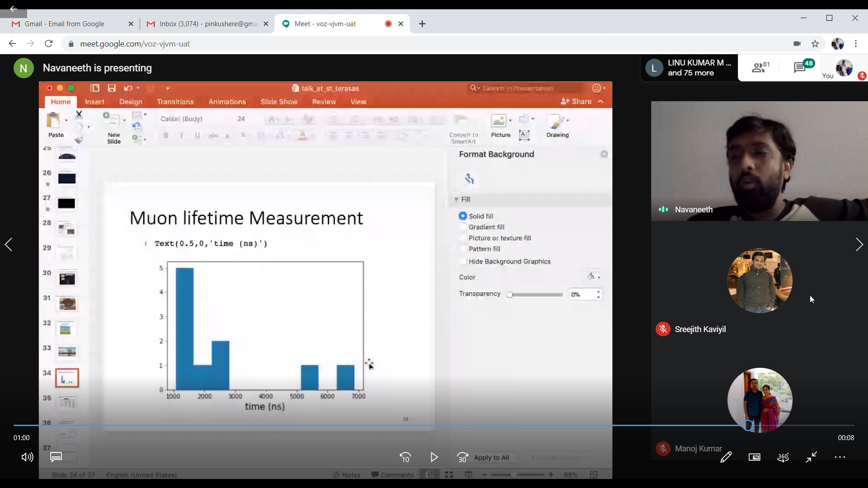868x488 pixels.
Task: Click the browser back arrow
Action: pyautogui.click(x=12, y=43)
